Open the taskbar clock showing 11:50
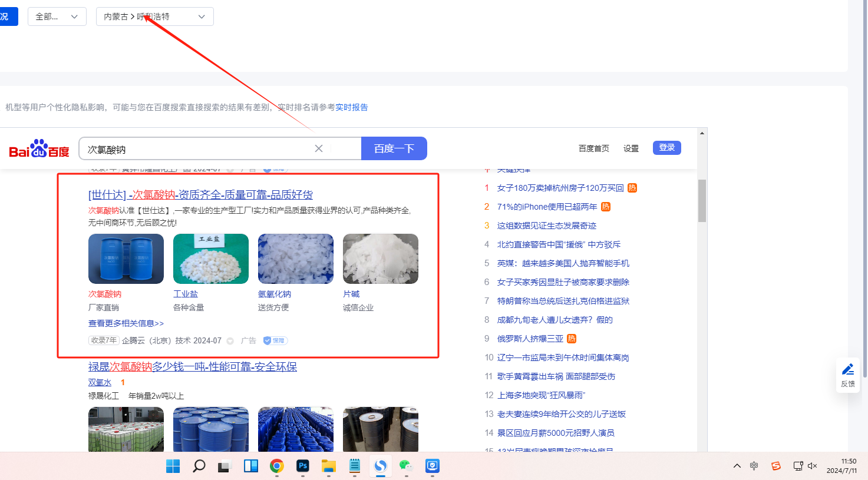868x480 pixels. tap(842, 466)
